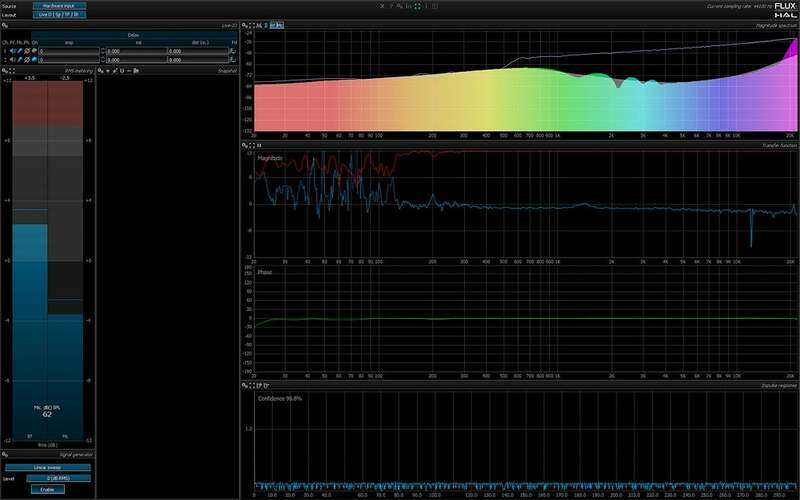
Task: Toggle the speaker icon on channel 2
Action: tap(15, 59)
